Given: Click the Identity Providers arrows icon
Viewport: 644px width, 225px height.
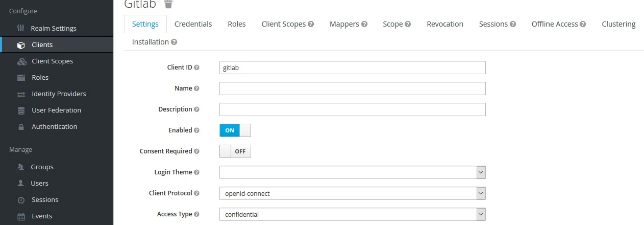Looking at the screenshot, I should [21, 94].
